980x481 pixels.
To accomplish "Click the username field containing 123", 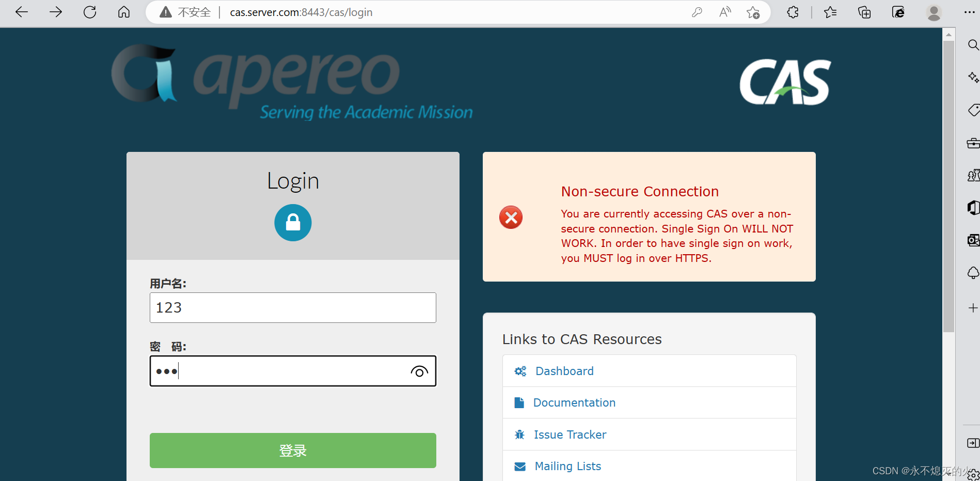I will click(x=293, y=308).
